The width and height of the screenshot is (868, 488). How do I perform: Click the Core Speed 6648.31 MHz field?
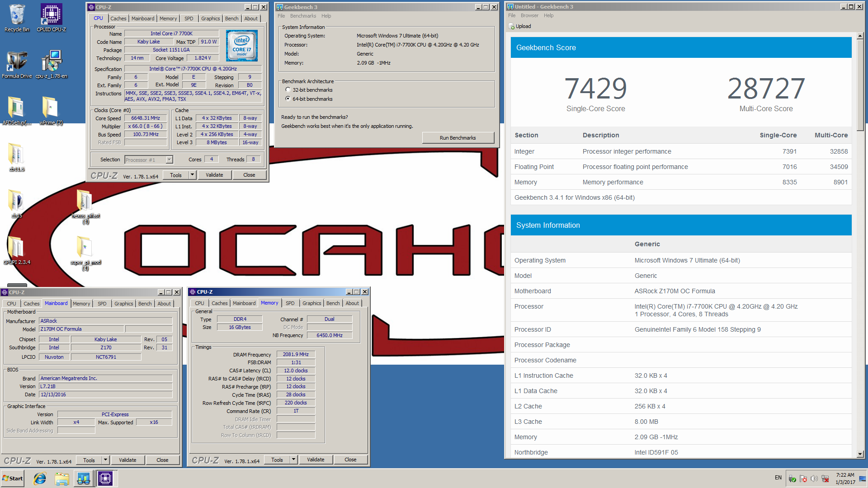[146, 118]
